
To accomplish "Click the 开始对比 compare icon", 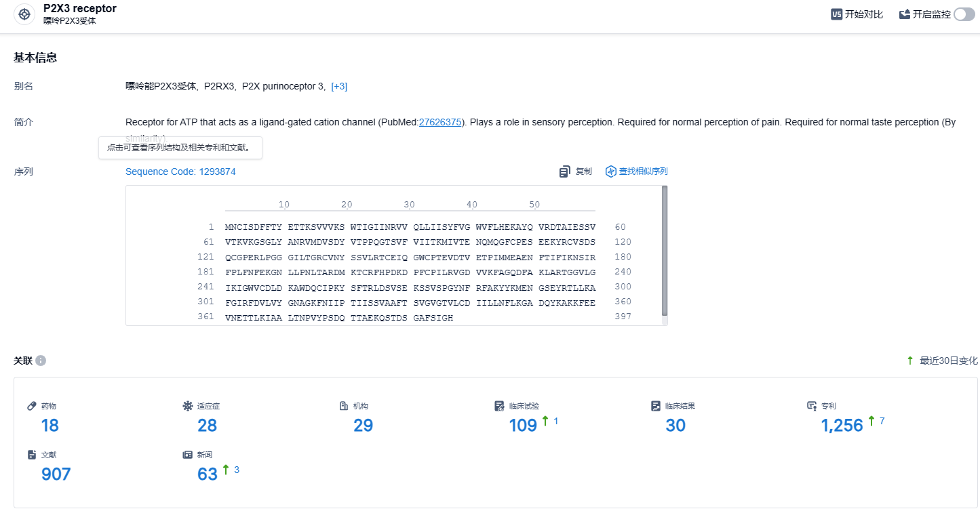I will [x=837, y=14].
